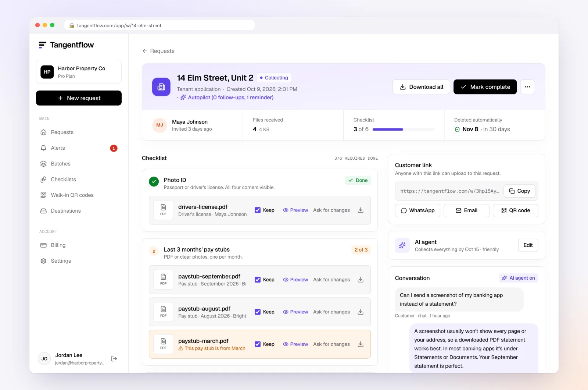Image resolution: width=588 pixels, height=390 pixels.
Task: Go to Batches in the sidebar
Action: pos(79,164)
